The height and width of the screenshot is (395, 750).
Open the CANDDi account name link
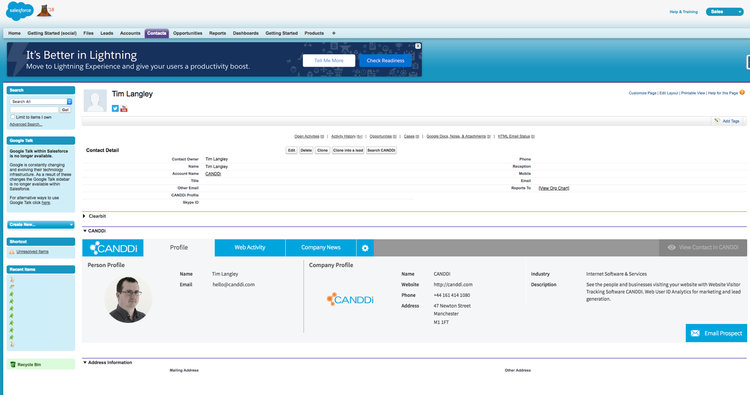(213, 174)
